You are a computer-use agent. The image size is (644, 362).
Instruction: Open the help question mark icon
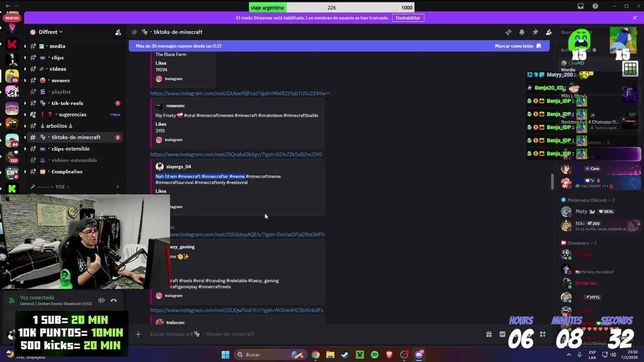coord(596,6)
